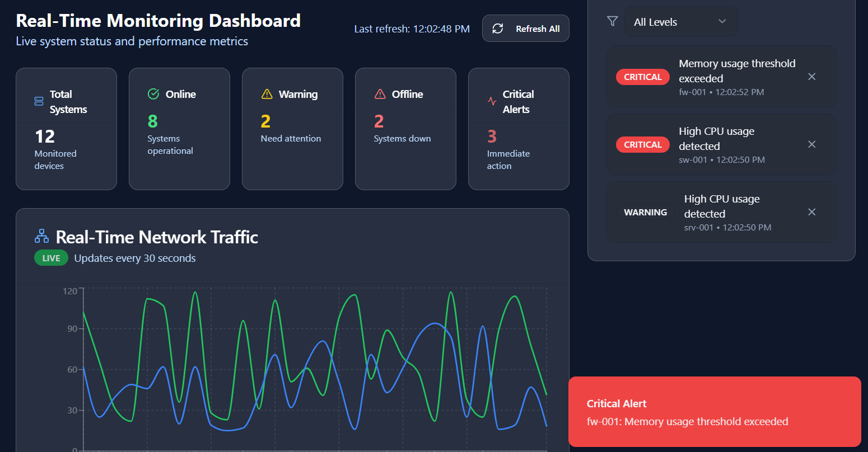Open the red Critical Alert toast notification
The image size is (868, 452).
(x=714, y=412)
